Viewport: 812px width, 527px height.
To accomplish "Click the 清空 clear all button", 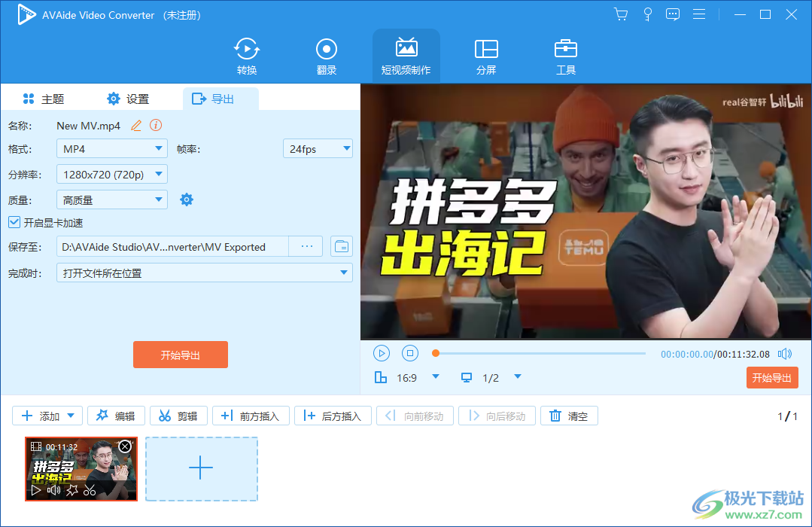I will 569,416.
